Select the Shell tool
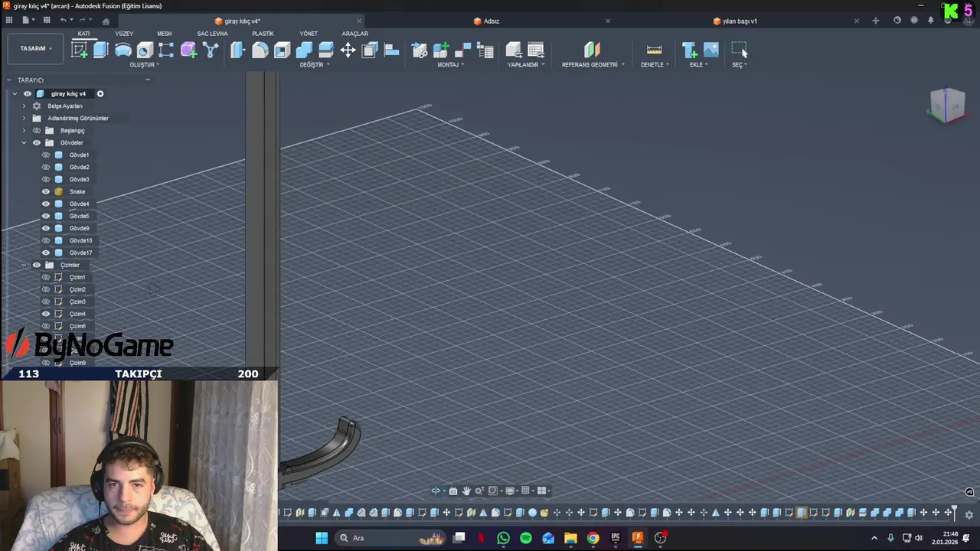The image size is (980, 551). [x=282, y=51]
